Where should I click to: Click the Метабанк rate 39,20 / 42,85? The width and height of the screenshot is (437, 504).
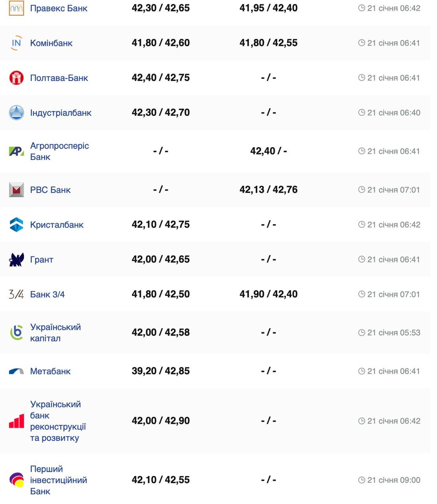click(160, 371)
